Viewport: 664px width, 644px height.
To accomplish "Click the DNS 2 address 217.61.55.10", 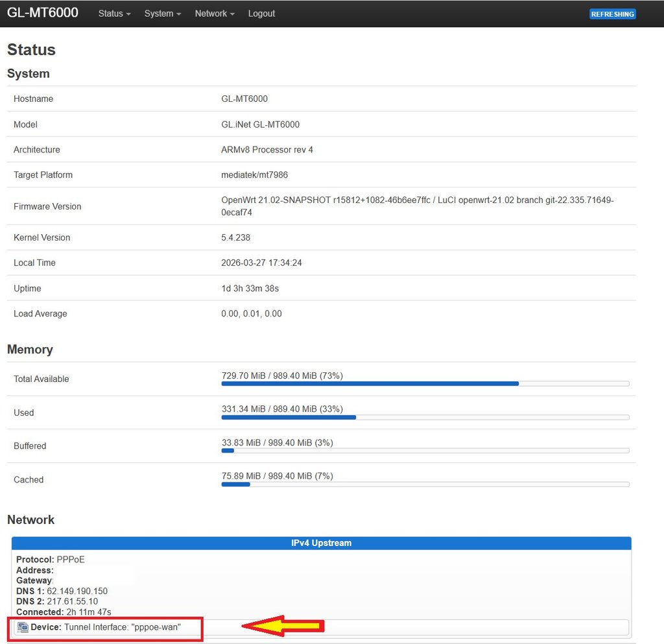I will pyautogui.click(x=73, y=601).
